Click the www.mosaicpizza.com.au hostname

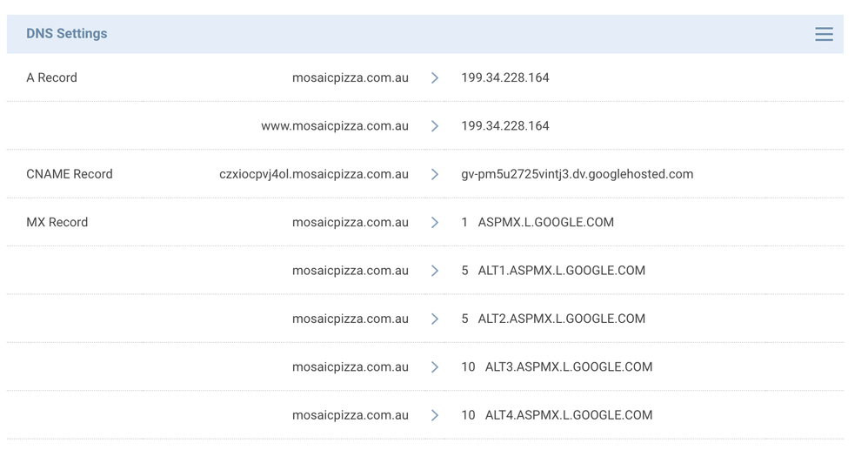coord(335,126)
